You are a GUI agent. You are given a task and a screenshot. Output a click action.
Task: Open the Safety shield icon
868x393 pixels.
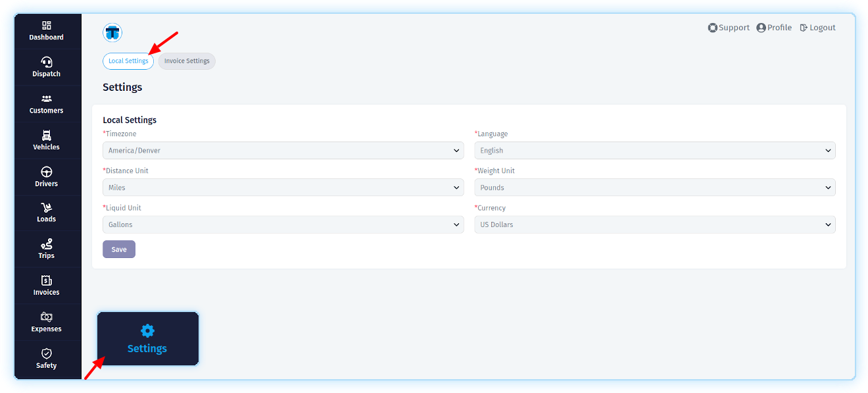pyautogui.click(x=47, y=354)
